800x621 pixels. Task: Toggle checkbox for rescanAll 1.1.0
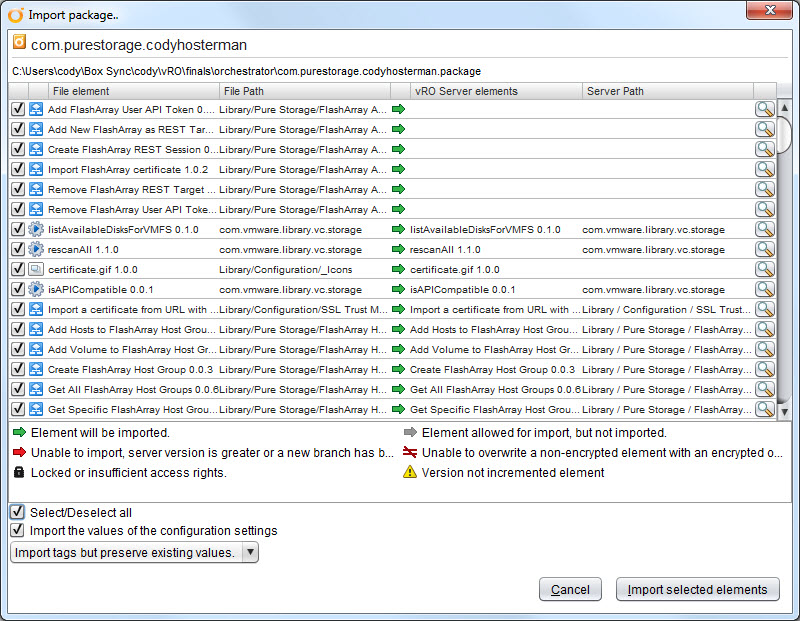pos(18,249)
